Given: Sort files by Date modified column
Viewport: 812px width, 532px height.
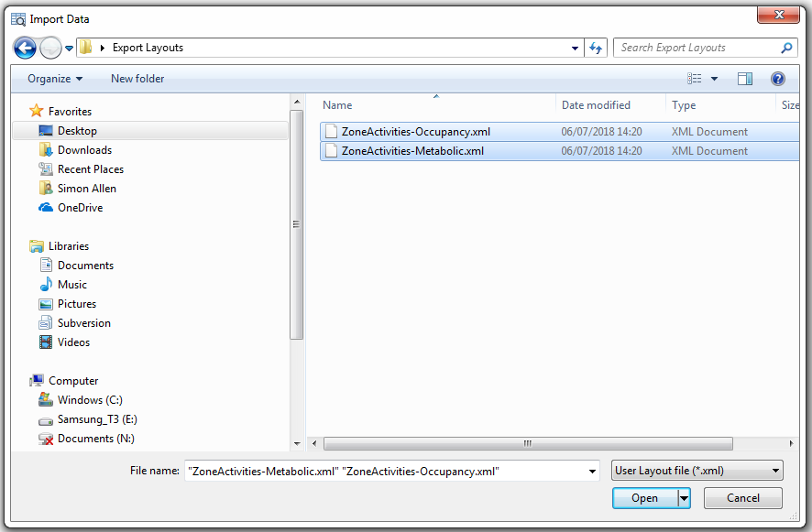Looking at the screenshot, I should (x=596, y=105).
